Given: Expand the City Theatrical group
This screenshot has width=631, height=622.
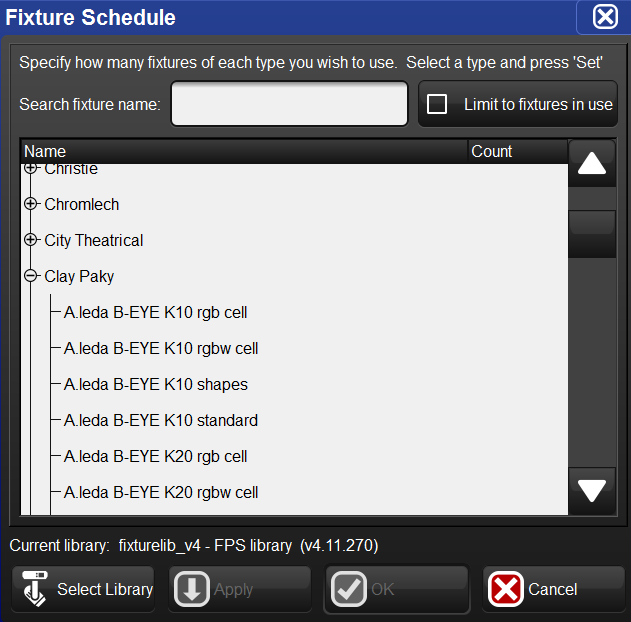Looking at the screenshot, I should click(31, 240).
